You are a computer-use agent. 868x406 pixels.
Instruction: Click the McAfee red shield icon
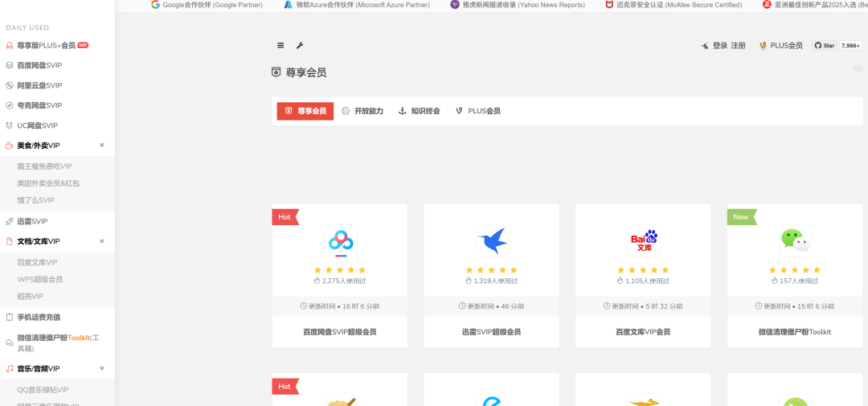tap(609, 5)
